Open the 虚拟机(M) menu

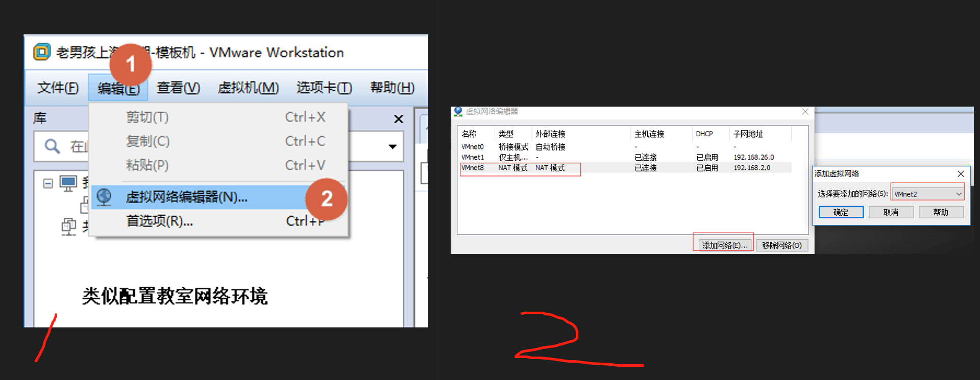[x=248, y=88]
